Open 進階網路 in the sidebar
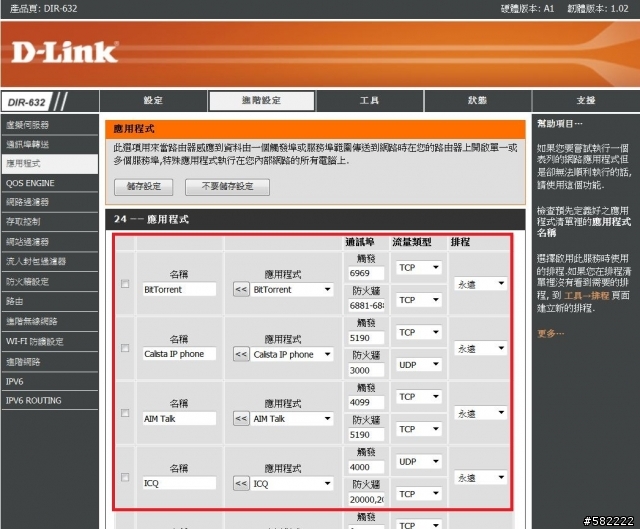The image size is (640, 529). 50,362
